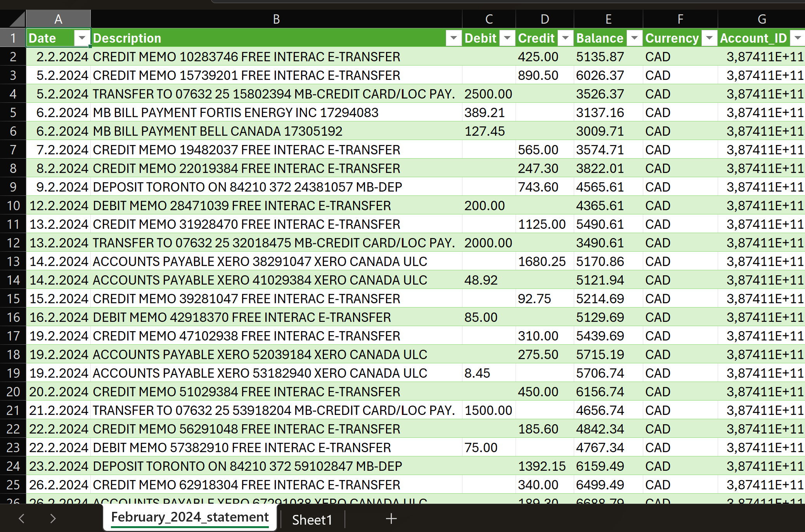The image size is (805, 532).
Task: Open the Credit column filter dropdown
Action: coord(565,38)
